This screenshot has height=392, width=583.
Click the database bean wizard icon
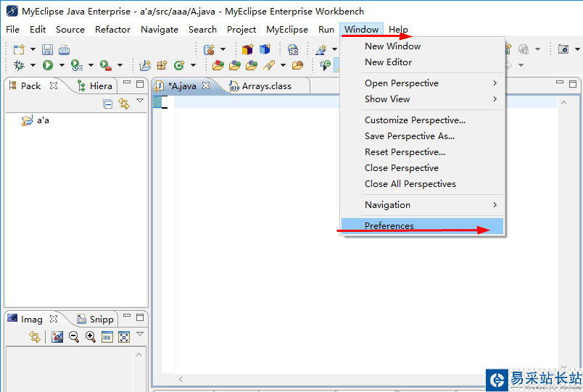click(210, 49)
